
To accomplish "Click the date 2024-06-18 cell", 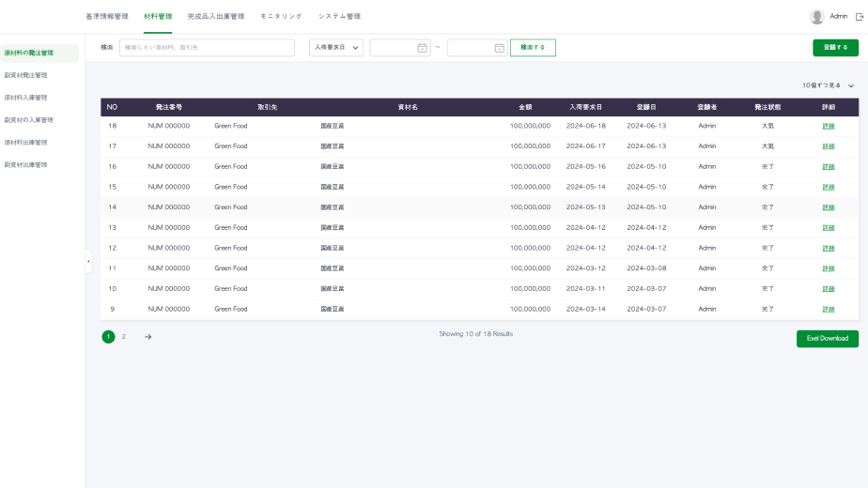I will click(585, 126).
